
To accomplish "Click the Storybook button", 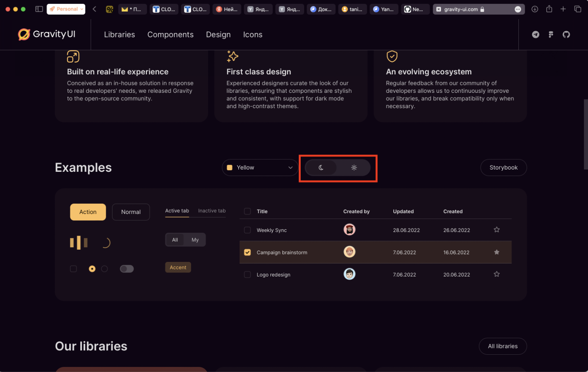I will click(503, 168).
